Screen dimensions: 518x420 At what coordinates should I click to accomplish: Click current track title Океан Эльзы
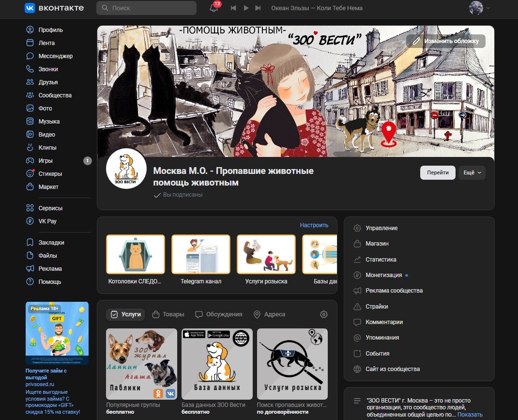pyautogui.click(x=317, y=8)
